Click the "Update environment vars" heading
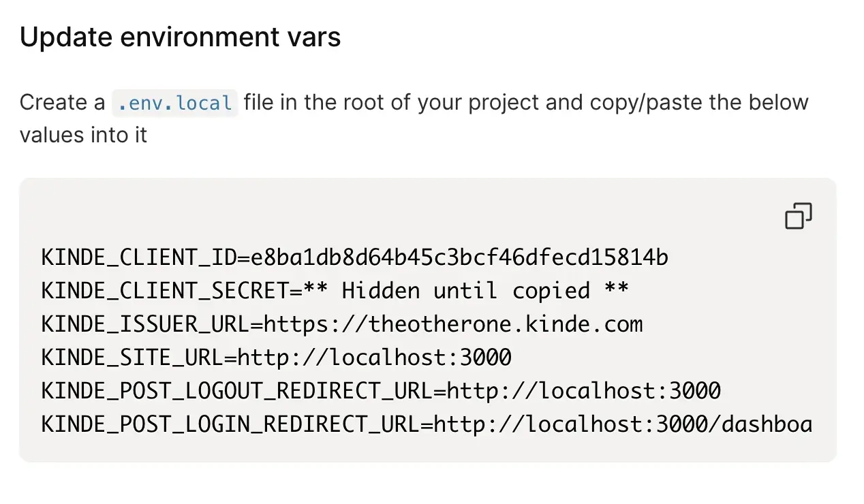864x504 pixels. click(180, 37)
